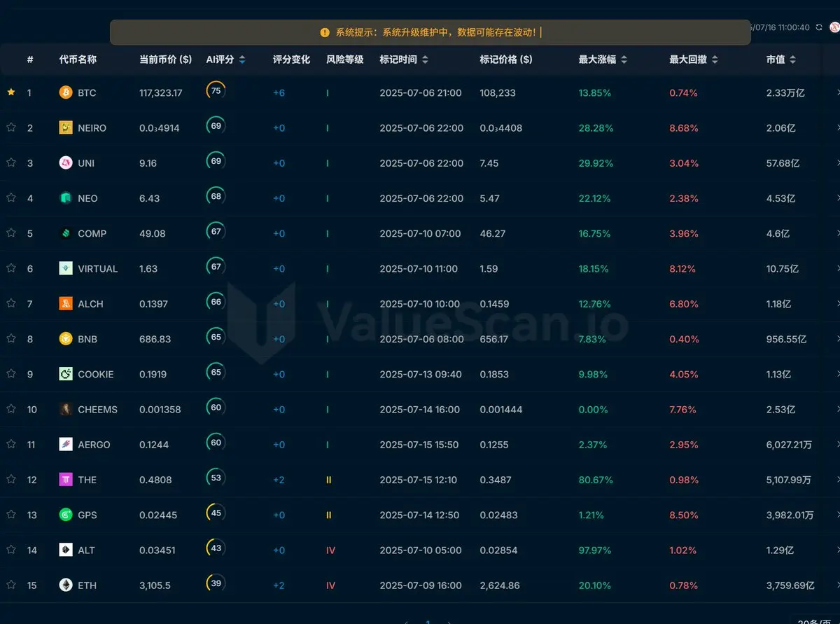Open the NEIRO token name link
The width and height of the screenshot is (840, 624).
92,128
